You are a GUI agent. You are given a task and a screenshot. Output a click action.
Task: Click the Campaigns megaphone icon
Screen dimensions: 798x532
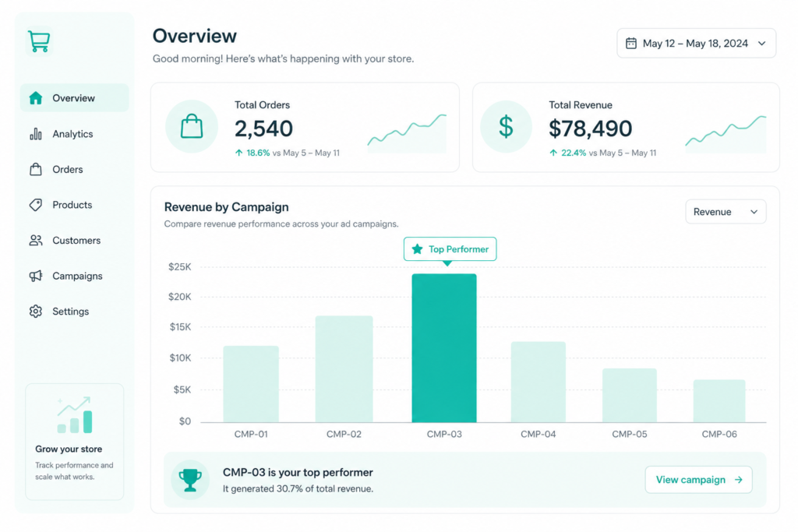coord(36,276)
